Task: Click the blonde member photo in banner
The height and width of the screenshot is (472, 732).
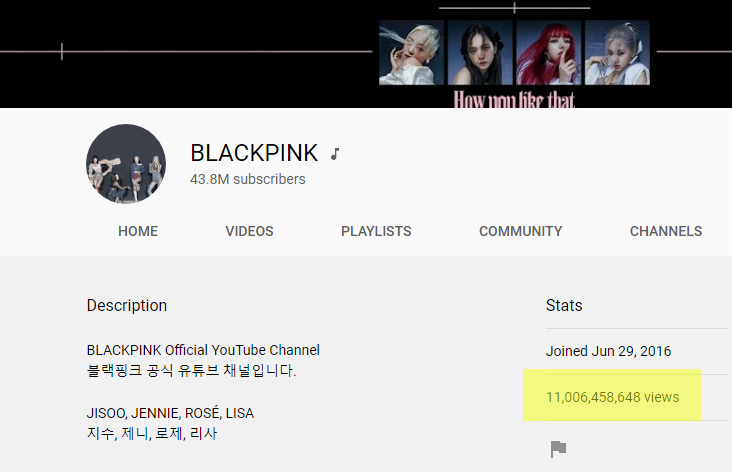Action: coord(411,52)
